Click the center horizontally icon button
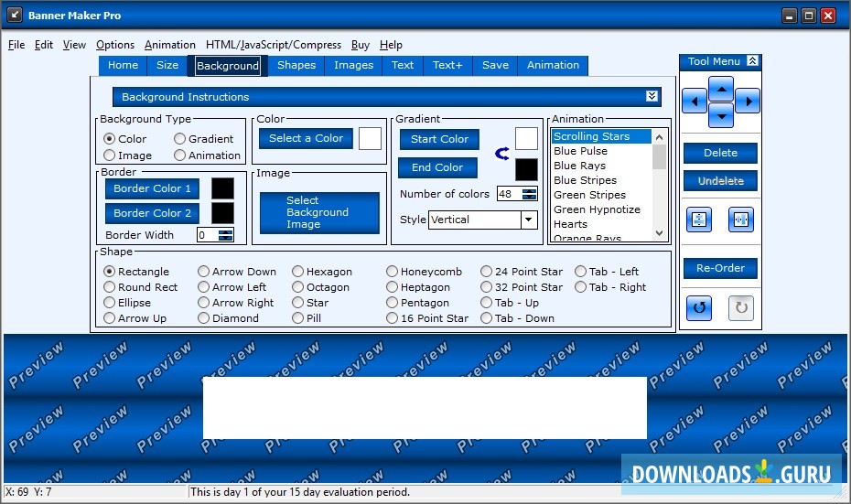 pos(741,220)
